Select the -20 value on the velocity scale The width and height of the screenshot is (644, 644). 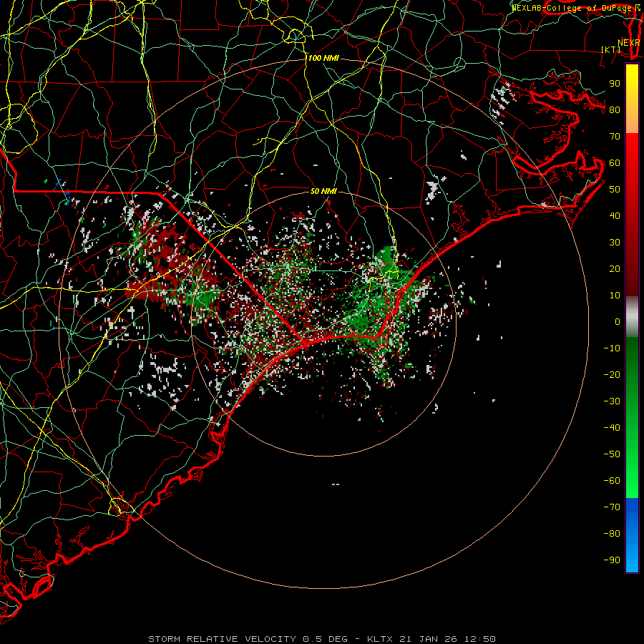click(612, 375)
